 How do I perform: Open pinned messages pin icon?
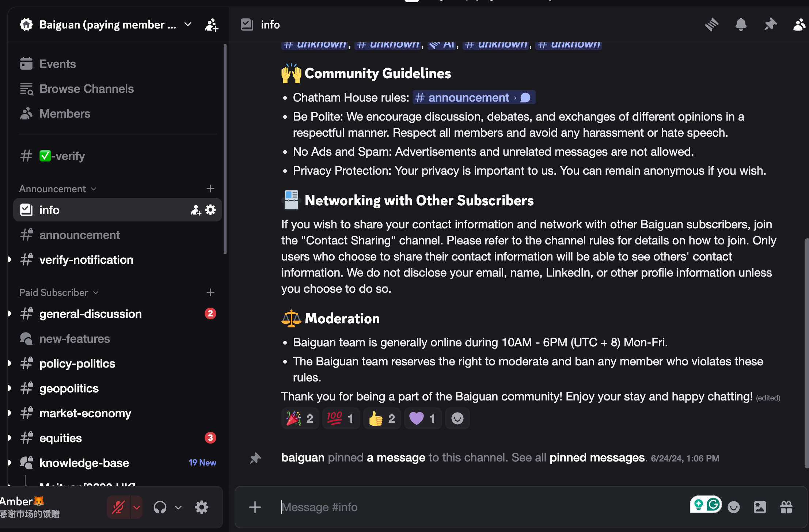click(x=770, y=25)
